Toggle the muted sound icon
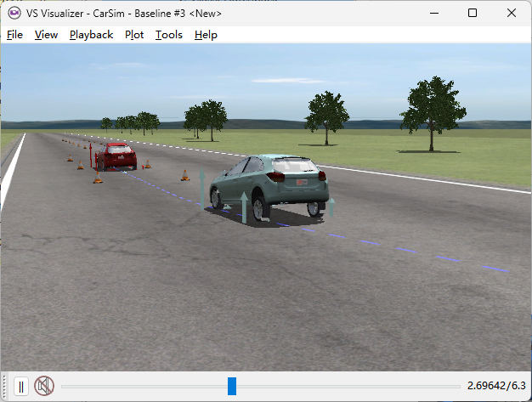Screen dimensions: 532x402 pos(44,387)
